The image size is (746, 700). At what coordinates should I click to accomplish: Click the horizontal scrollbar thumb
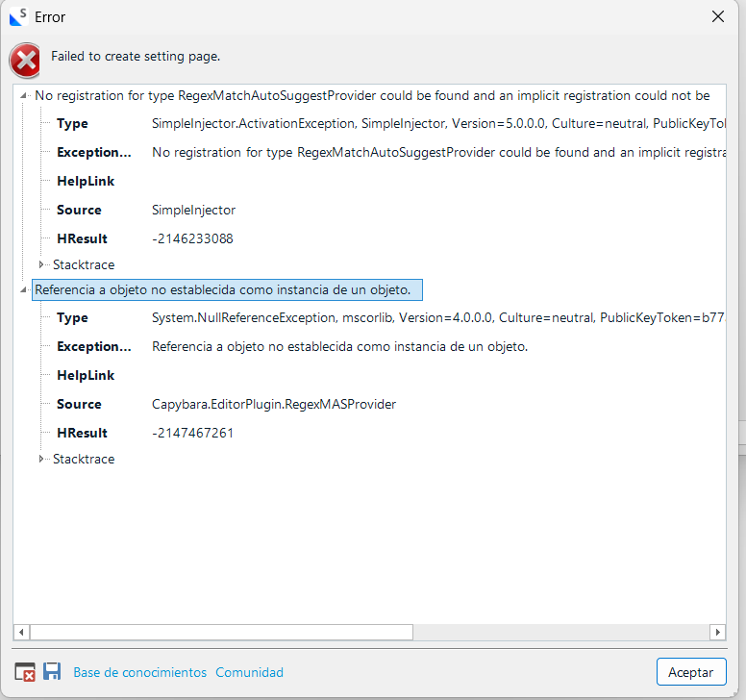221,632
